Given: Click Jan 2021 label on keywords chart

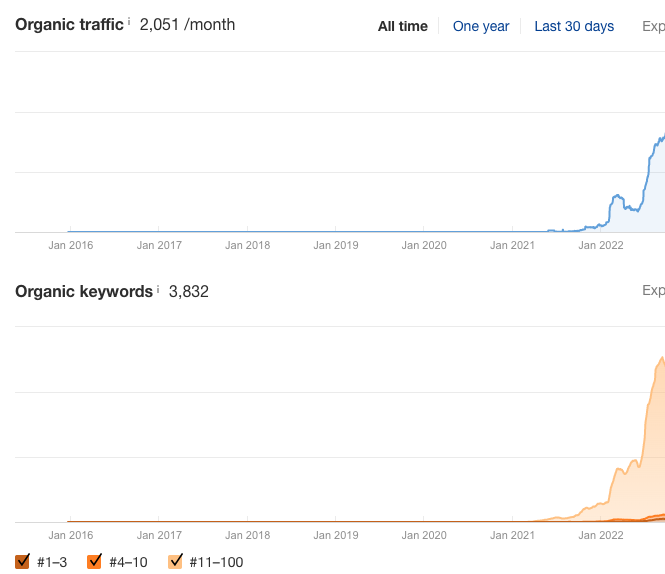Looking at the screenshot, I should coord(512,535).
